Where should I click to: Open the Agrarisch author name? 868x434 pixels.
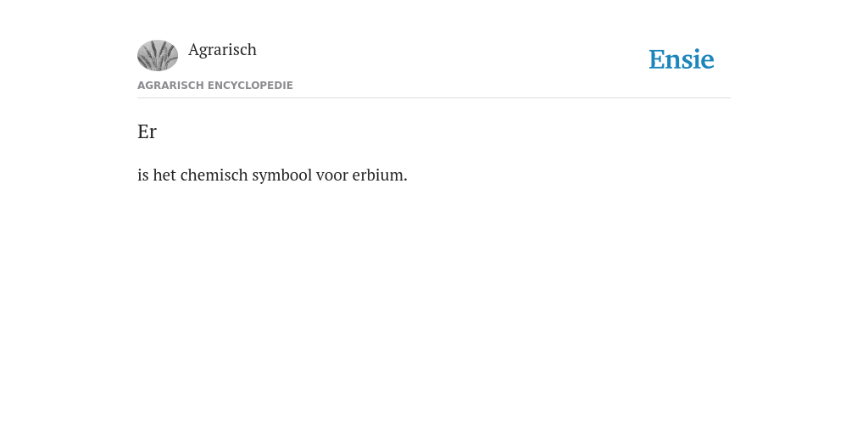coord(222,50)
